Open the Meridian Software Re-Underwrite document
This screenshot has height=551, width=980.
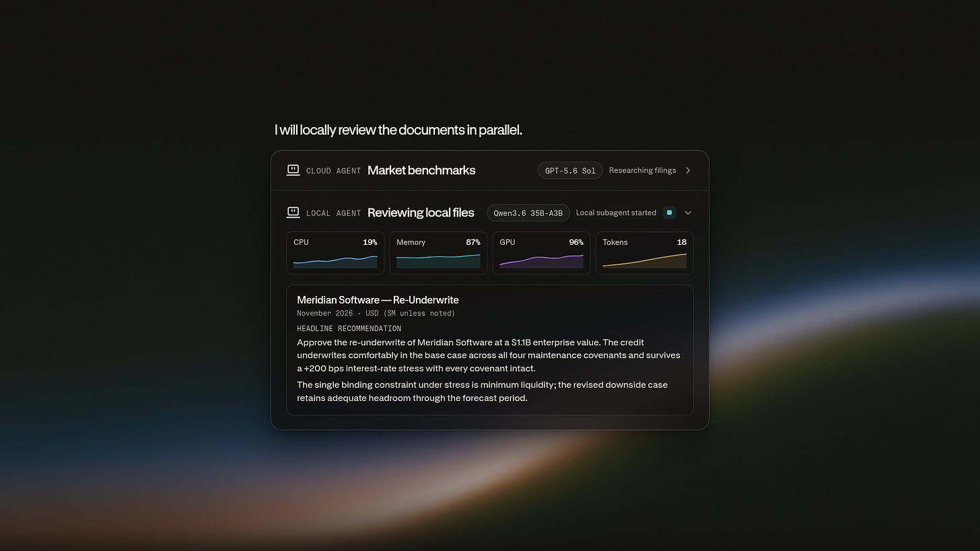(x=490, y=350)
